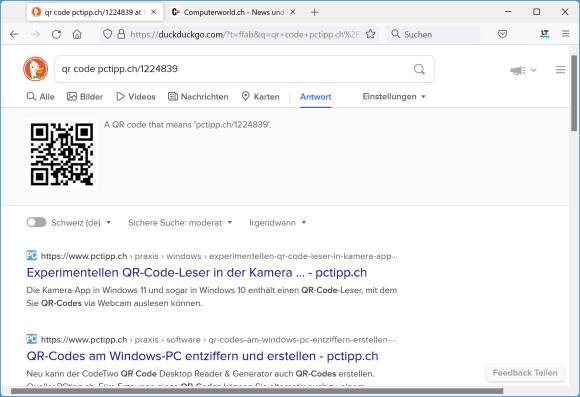Switch to Bilder results
The width and height of the screenshot is (580, 397).
pyautogui.click(x=85, y=97)
